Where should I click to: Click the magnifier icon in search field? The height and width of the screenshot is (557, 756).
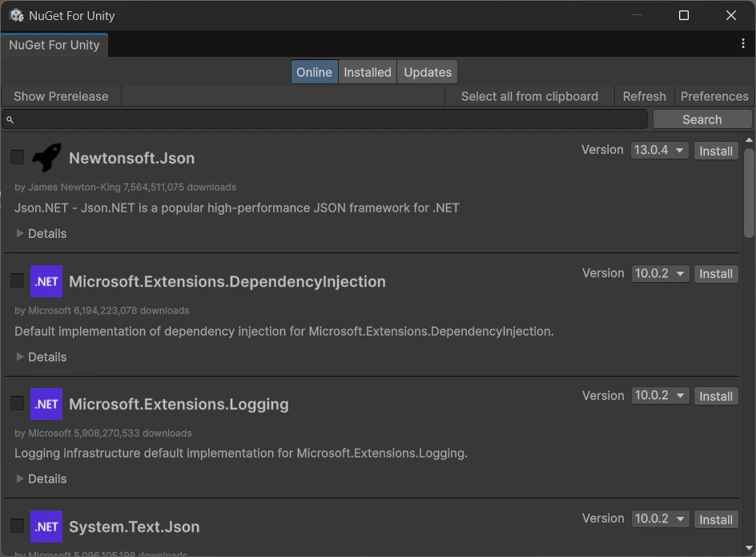pyautogui.click(x=10, y=119)
